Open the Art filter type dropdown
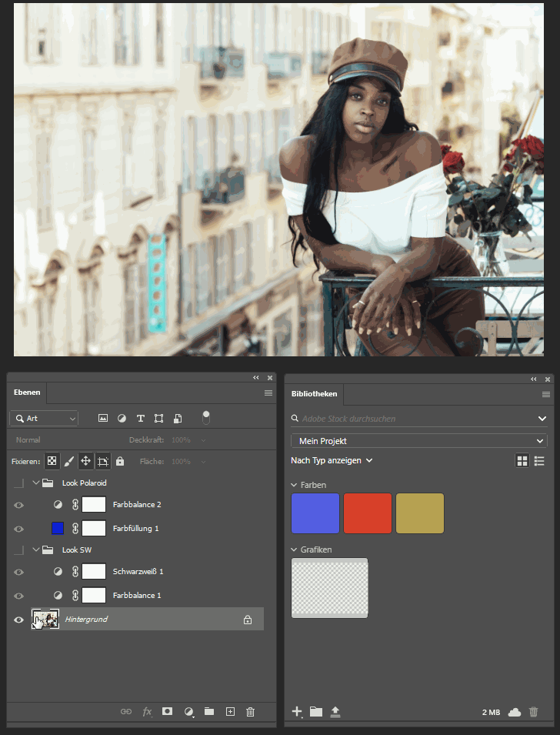The height and width of the screenshot is (735, 560). (44, 419)
